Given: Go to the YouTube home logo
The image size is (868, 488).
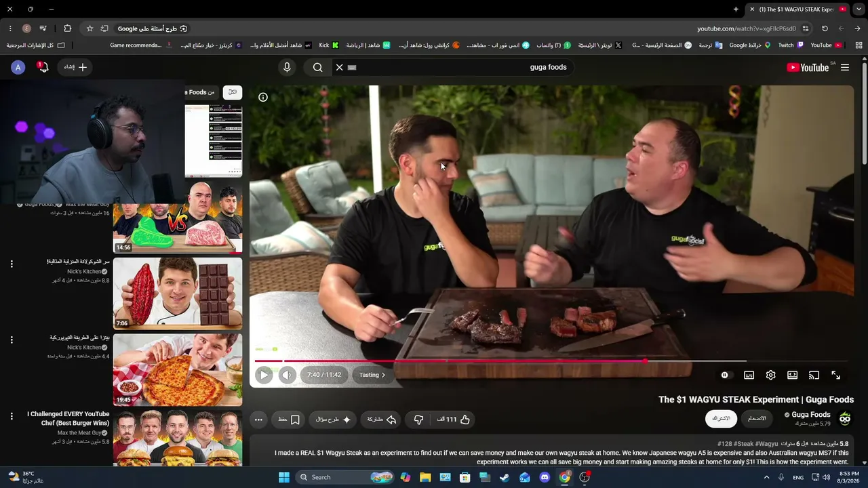Looking at the screenshot, I should coord(808,67).
